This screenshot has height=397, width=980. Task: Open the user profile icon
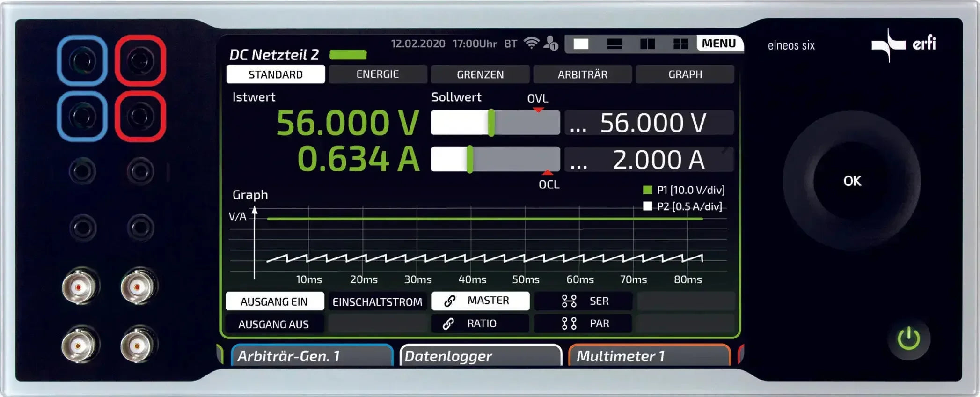pyautogui.click(x=550, y=43)
